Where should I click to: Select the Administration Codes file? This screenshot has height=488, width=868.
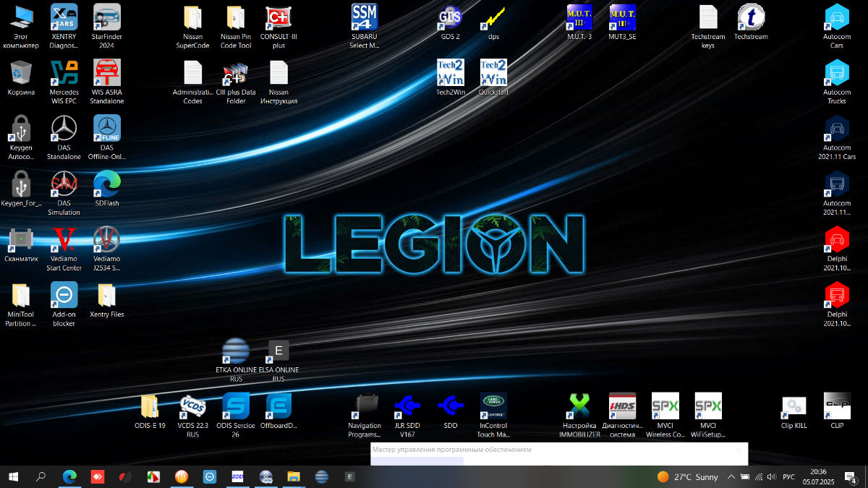pos(192,72)
